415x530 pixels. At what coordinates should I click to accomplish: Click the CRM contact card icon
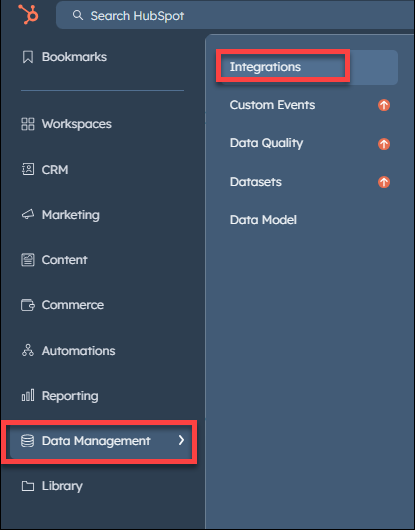pyautogui.click(x=28, y=169)
